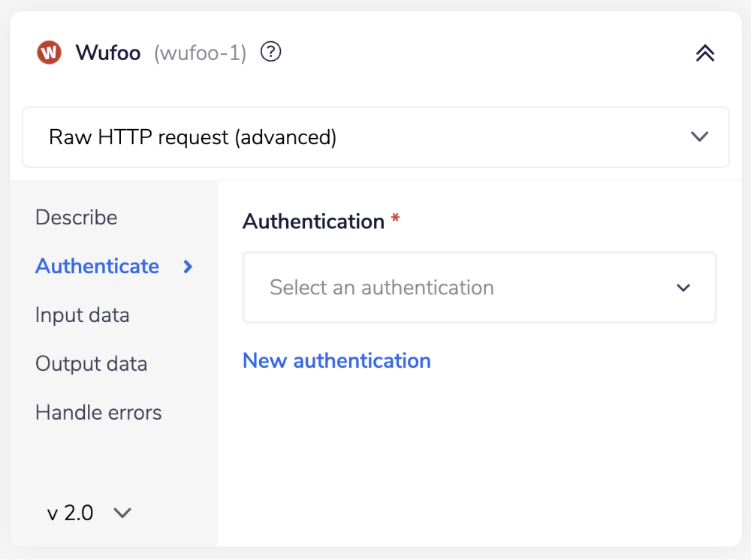This screenshot has width=751, height=560.
Task: Click the Wufoo connector logo icon
Action: (48, 53)
